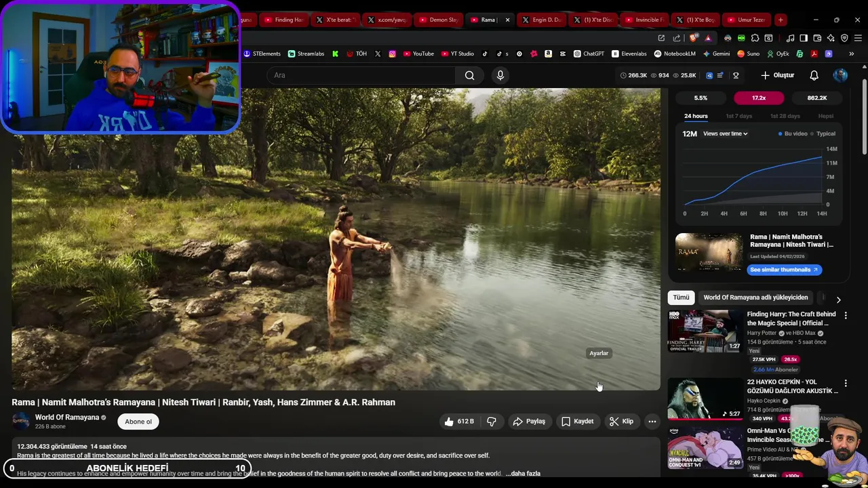The height and width of the screenshot is (488, 868).
Task: Open the Kick bookmark icon
Action: 335,54
